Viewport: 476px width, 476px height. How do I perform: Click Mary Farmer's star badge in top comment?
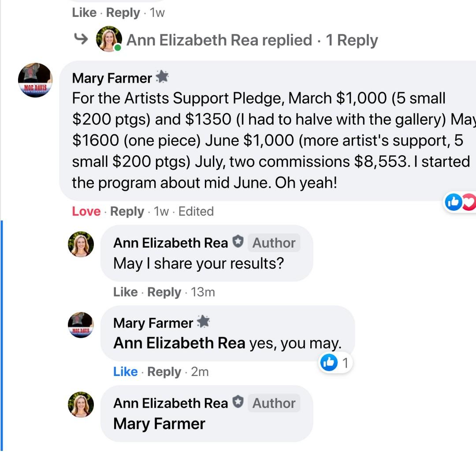(162, 77)
